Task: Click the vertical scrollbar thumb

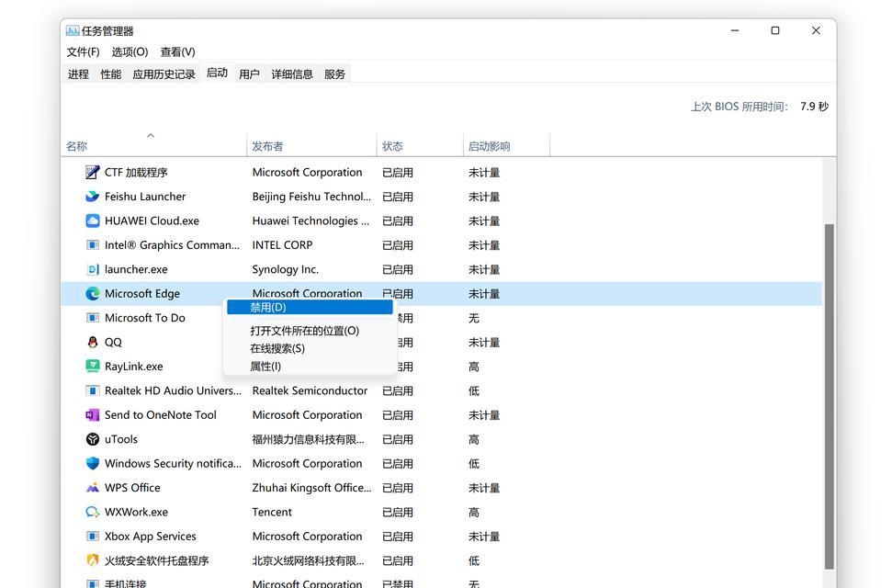Action: [x=830, y=396]
